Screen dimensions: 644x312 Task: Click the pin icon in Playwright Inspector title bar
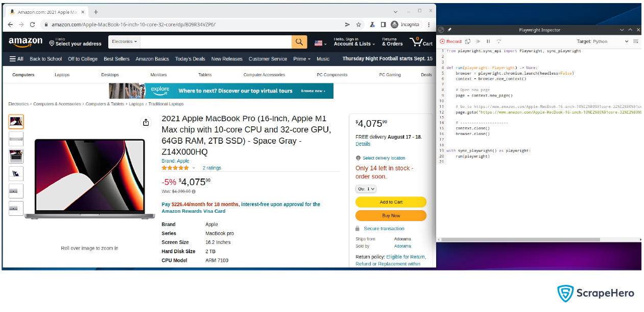[x=449, y=30]
